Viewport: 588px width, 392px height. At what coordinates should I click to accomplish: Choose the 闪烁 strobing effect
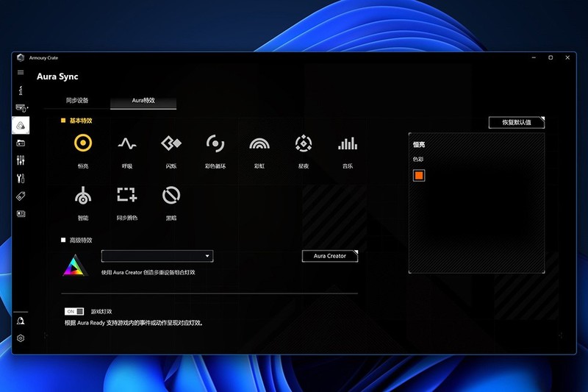[x=171, y=143]
